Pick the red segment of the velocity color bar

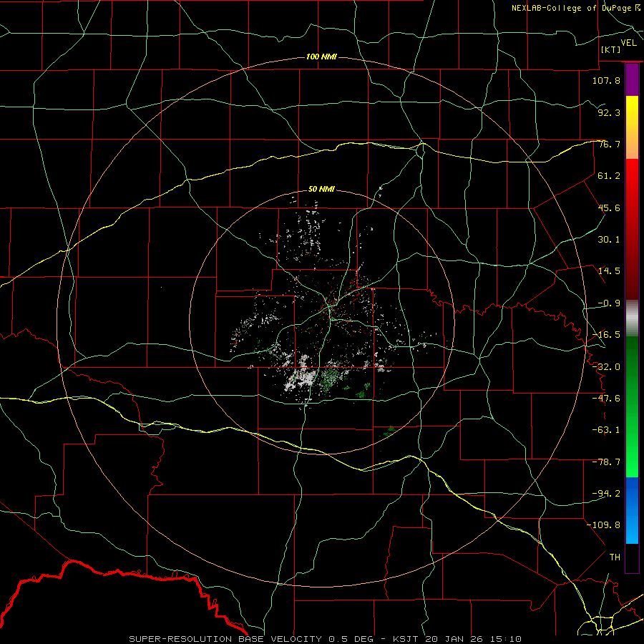point(632,229)
